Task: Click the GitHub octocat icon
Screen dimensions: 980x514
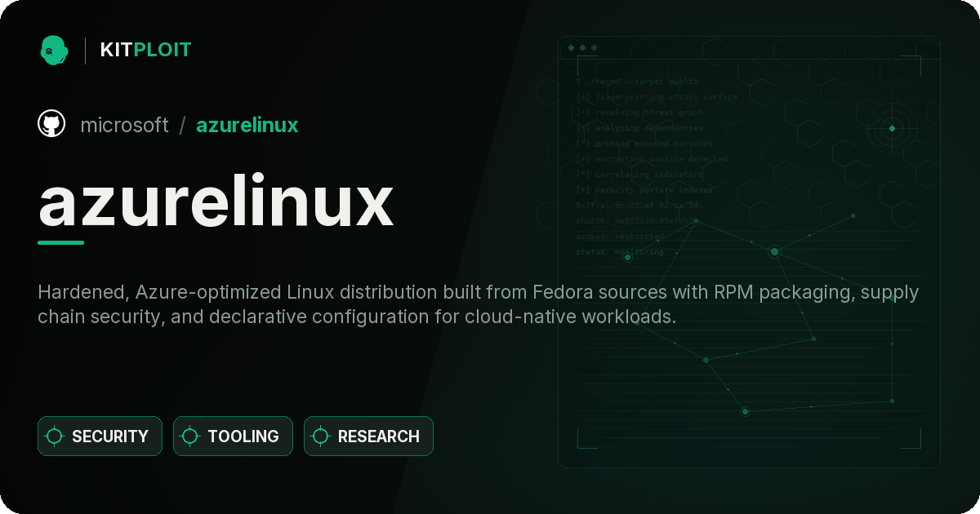Action: coord(51,124)
